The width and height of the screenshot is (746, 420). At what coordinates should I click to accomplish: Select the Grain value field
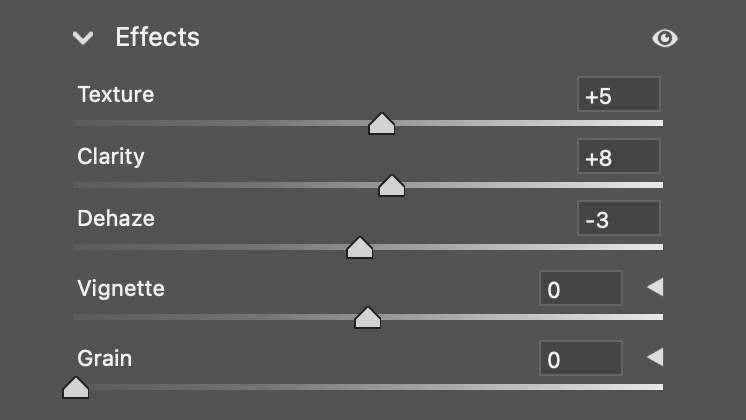(580, 358)
